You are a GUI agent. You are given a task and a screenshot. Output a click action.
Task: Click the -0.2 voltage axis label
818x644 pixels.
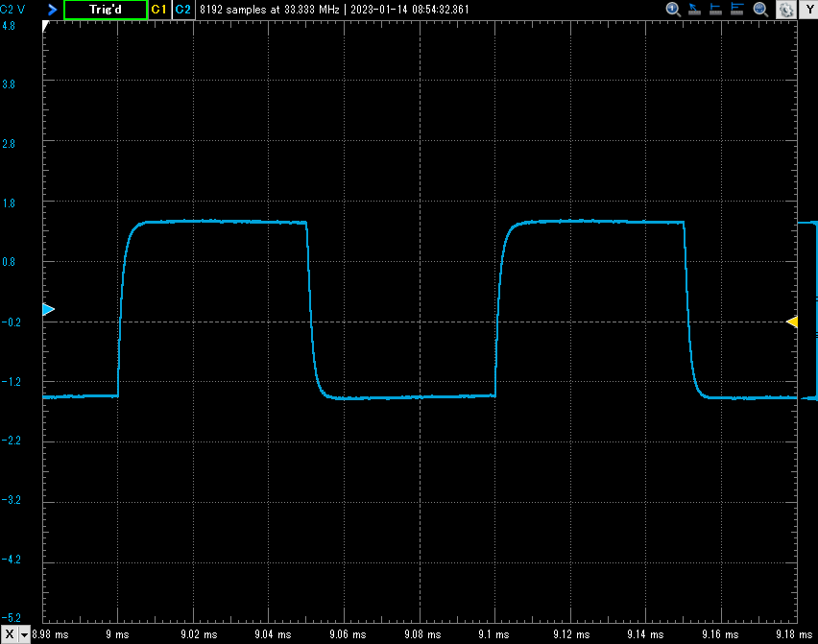point(11,322)
